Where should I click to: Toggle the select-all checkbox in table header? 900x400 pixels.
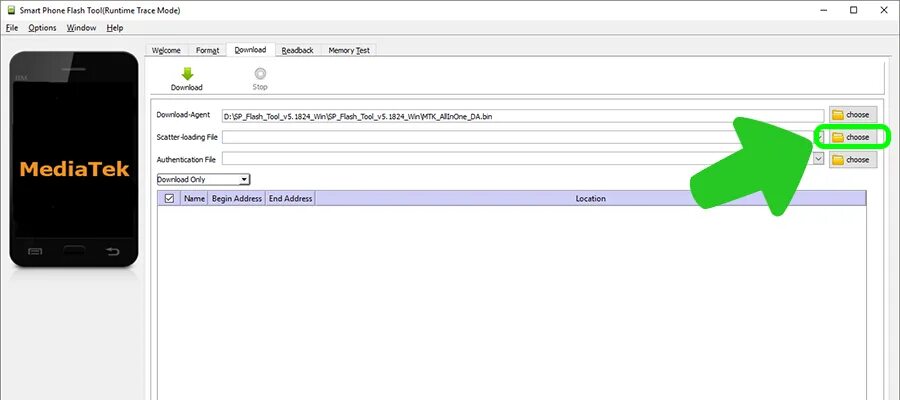pos(169,199)
